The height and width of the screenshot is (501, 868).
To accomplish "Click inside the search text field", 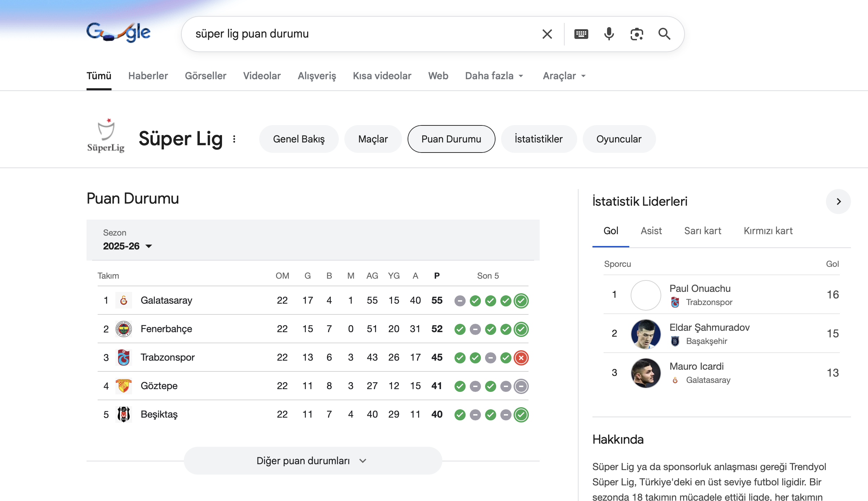I will [361, 34].
